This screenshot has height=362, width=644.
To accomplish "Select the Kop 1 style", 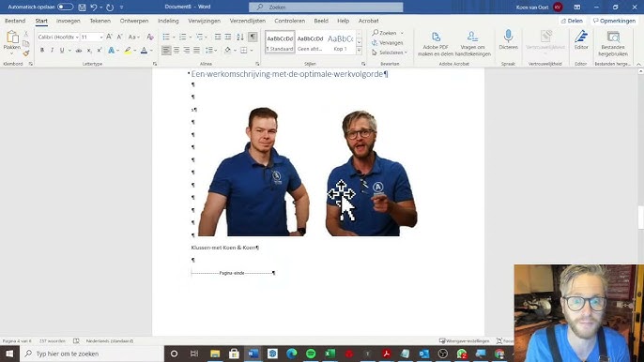I will 340,42.
